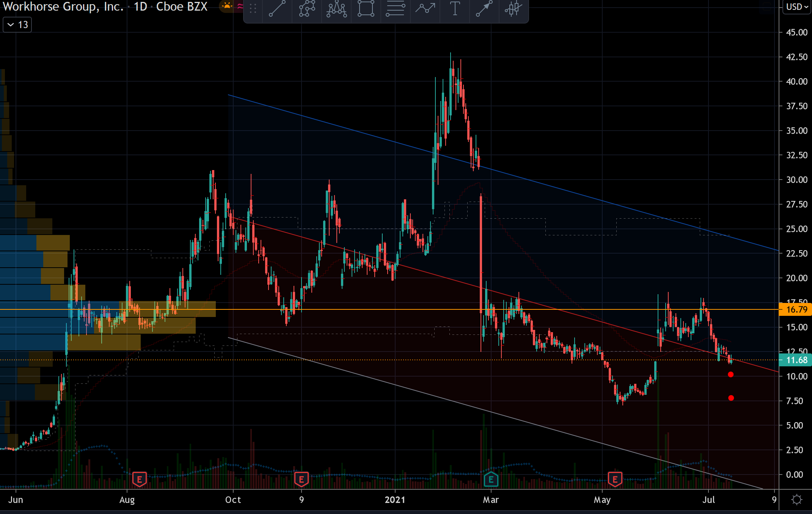This screenshot has width=812, height=514.
Task: Select the forecast projection tool
Action: (x=425, y=8)
